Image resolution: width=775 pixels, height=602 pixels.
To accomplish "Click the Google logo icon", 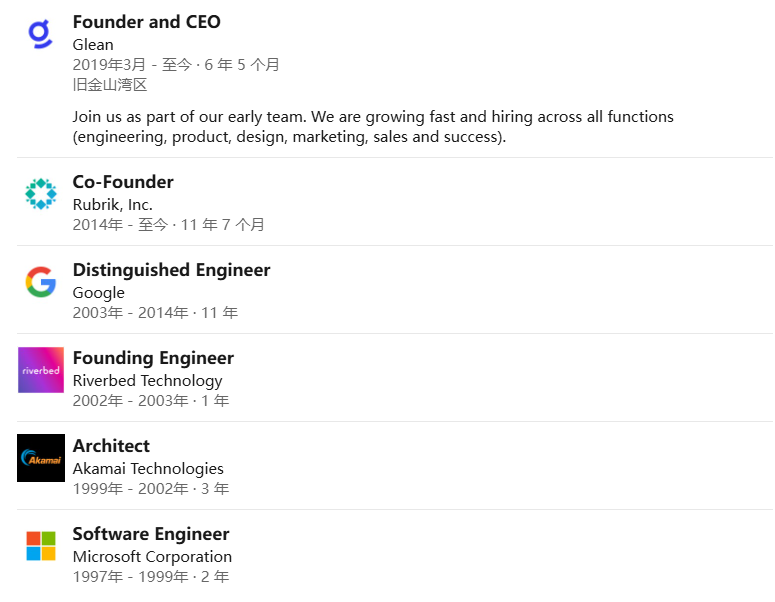I will pyautogui.click(x=40, y=282).
